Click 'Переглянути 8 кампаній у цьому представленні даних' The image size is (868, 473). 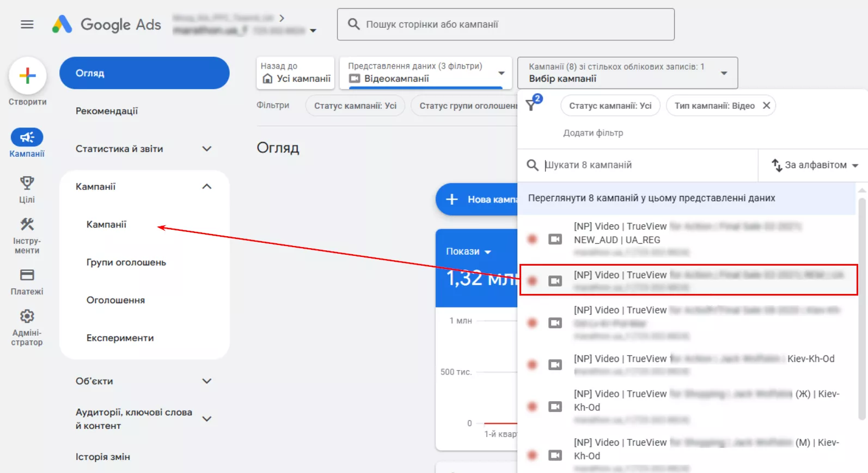[687, 198]
